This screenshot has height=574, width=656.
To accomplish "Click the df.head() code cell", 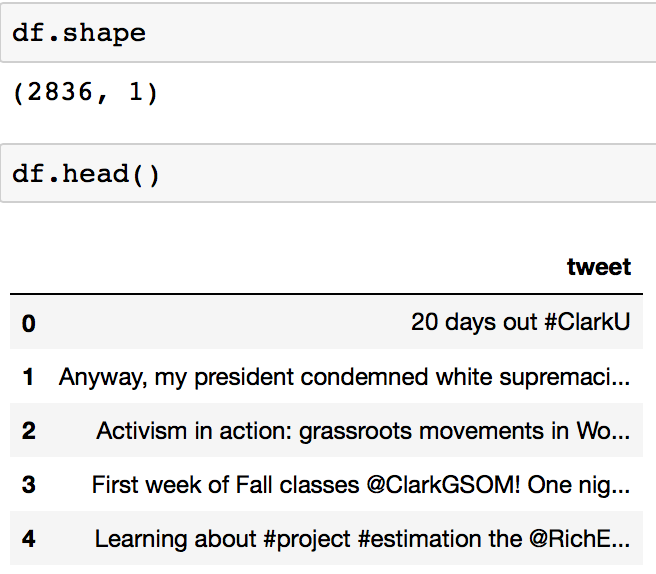I will (328, 173).
